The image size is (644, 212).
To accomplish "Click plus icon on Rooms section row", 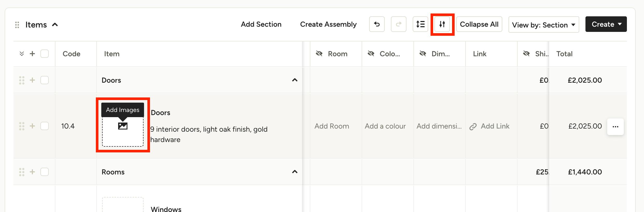I will click(x=32, y=172).
